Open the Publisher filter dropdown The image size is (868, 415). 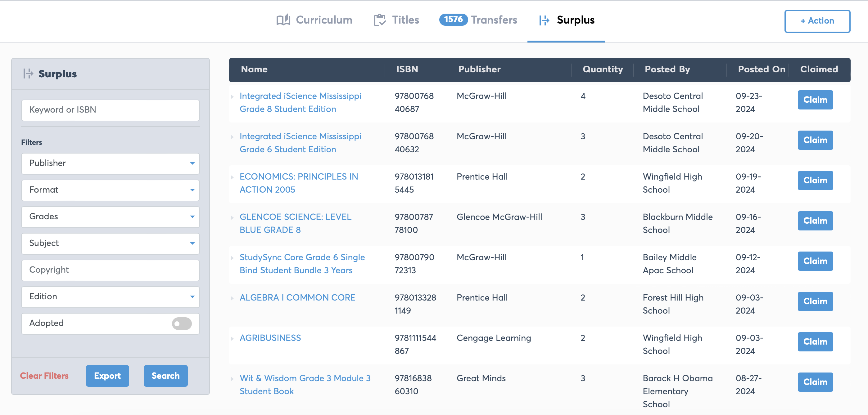[x=110, y=163]
